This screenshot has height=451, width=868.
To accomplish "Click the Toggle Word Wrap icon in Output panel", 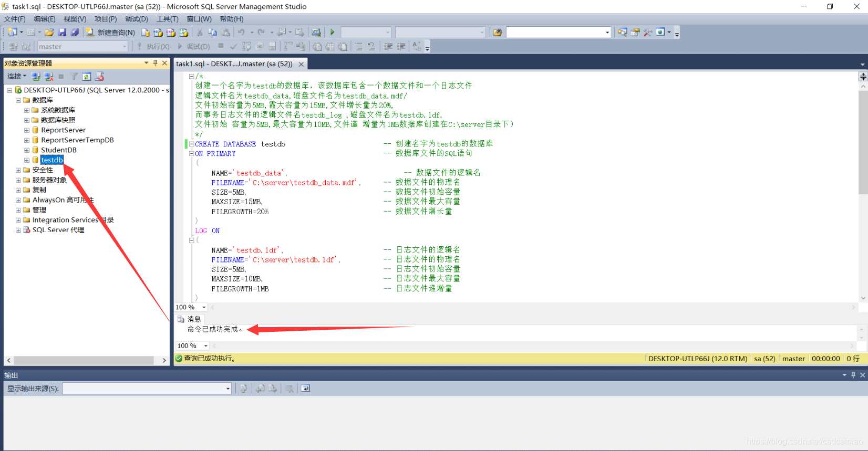I will pyautogui.click(x=305, y=389).
